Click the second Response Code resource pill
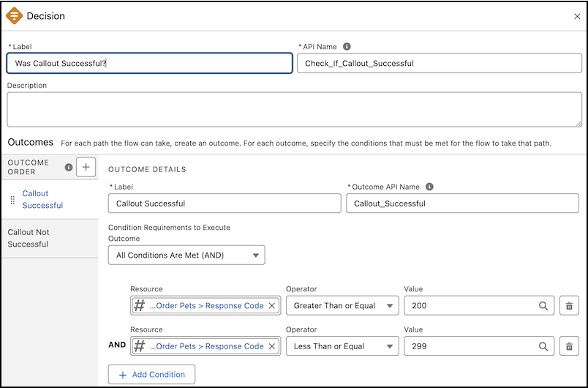This screenshot has height=388, width=588. click(x=206, y=346)
